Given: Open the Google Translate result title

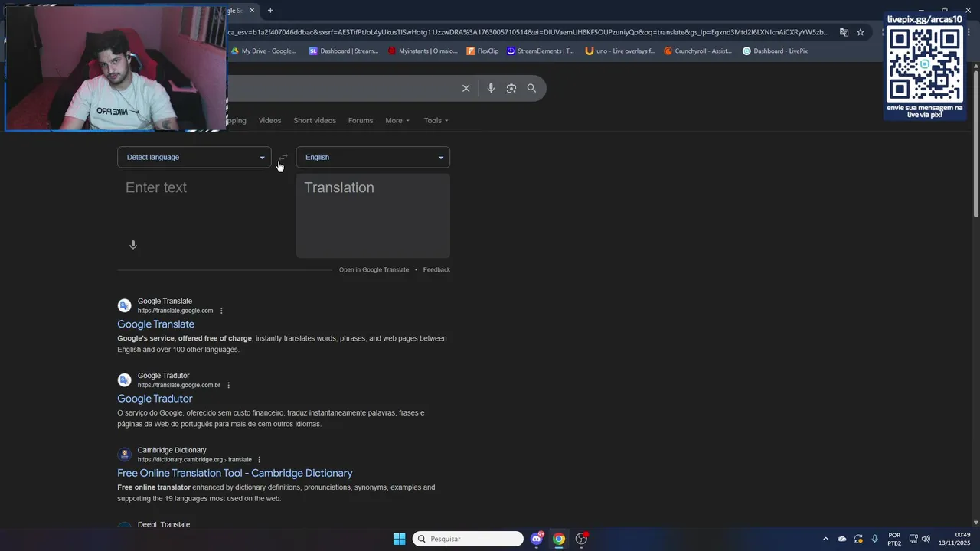Looking at the screenshot, I should [x=155, y=324].
